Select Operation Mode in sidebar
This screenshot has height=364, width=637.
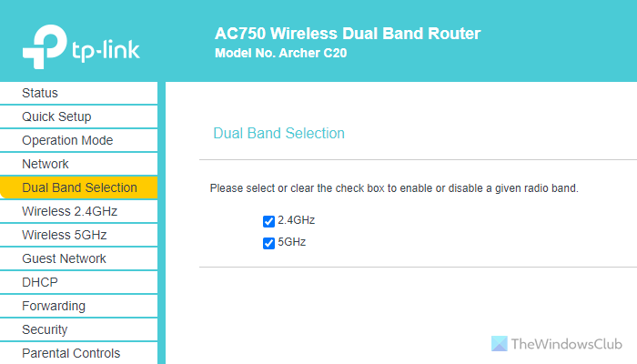(x=67, y=140)
